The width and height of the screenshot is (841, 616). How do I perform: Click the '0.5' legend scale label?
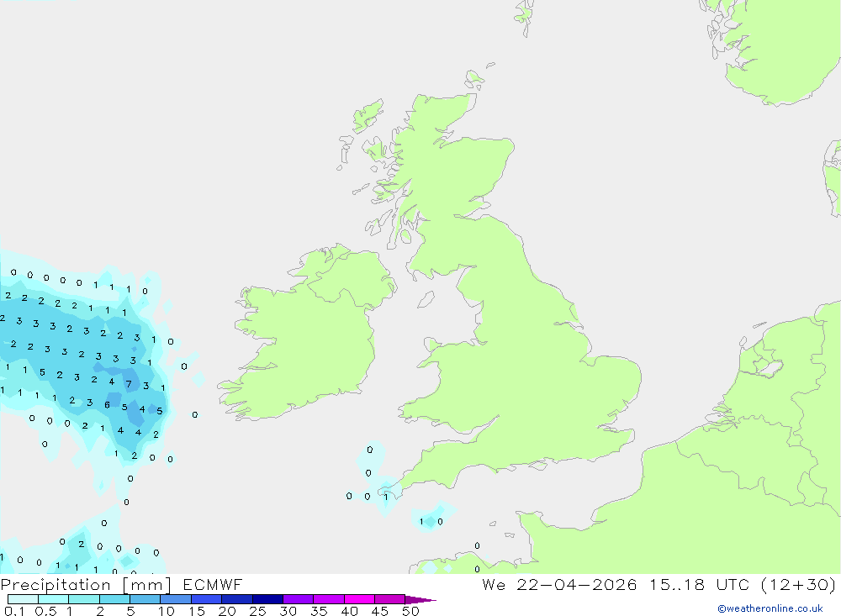tap(45, 611)
